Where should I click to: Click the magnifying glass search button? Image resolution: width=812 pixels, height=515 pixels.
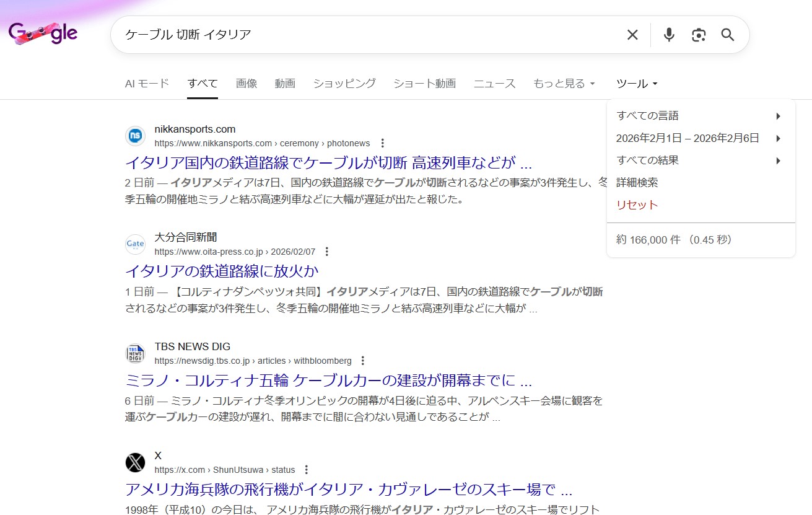click(x=728, y=35)
